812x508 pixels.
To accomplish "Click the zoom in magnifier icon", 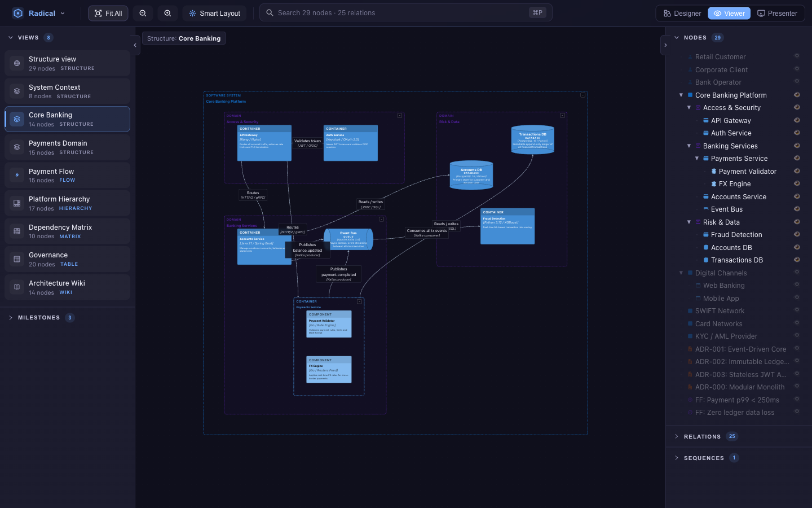I will coord(167,13).
